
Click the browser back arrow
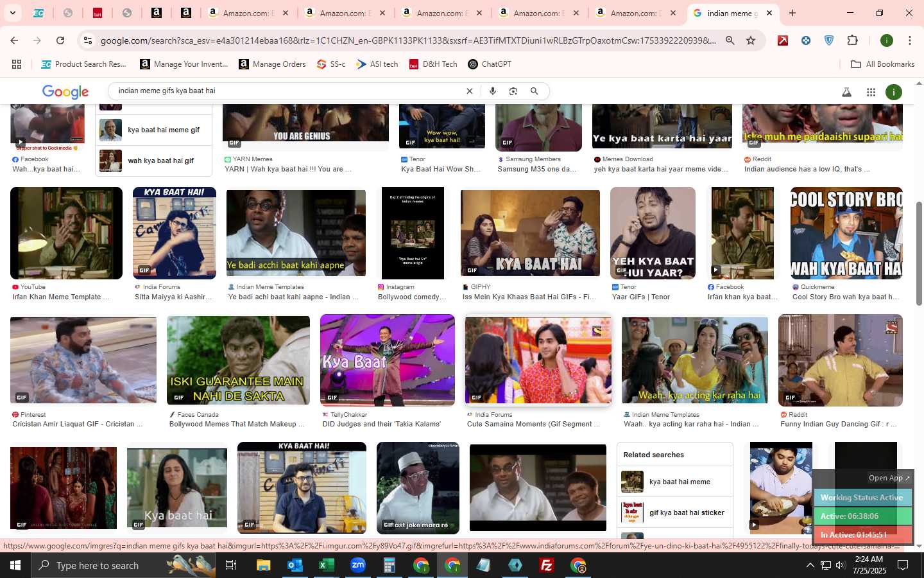tap(14, 40)
